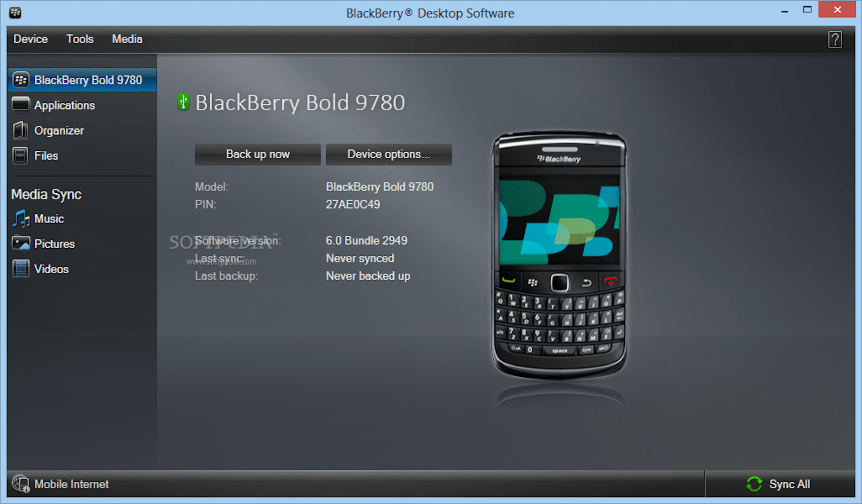Click the Back up now button

tap(257, 154)
